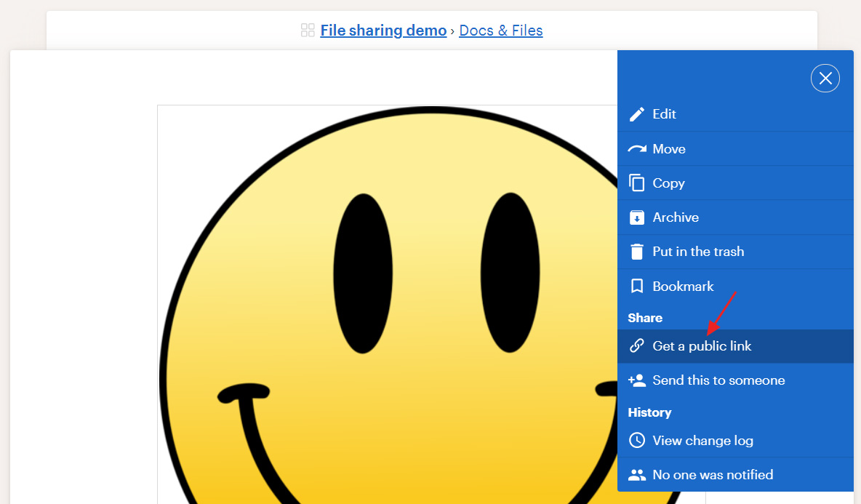Click the people icon beside No one was notified
Image resolution: width=861 pixels, height=504 pixels.
(x=636, y=475)
